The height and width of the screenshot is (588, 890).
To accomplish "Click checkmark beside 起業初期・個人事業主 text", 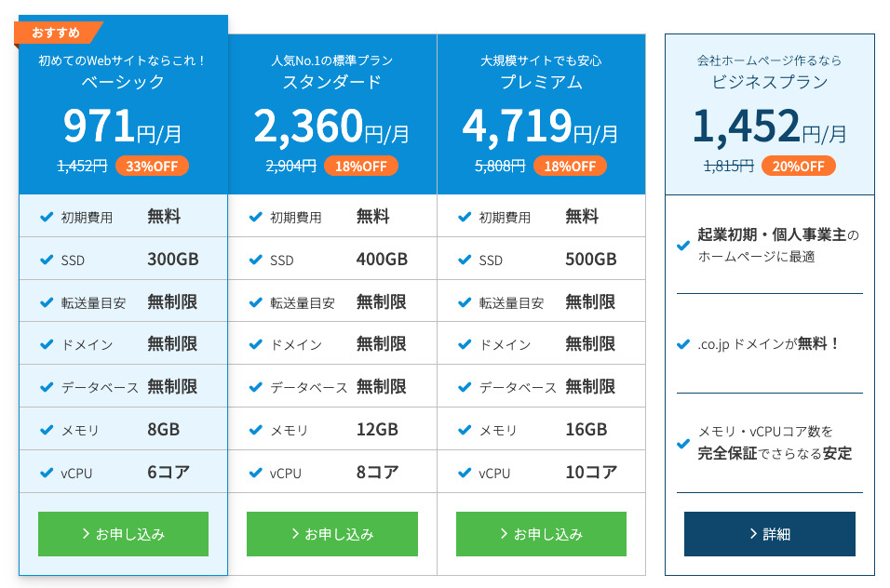I will click(x=684, y=246).
